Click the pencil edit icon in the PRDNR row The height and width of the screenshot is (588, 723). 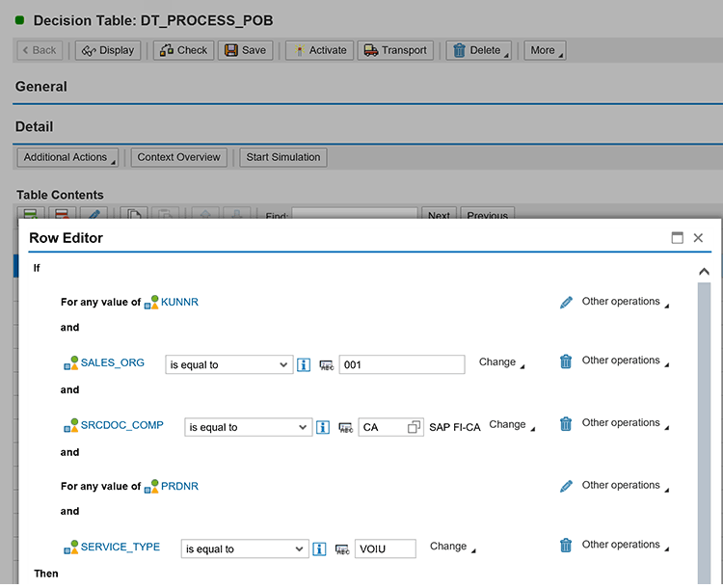(566, 486)
